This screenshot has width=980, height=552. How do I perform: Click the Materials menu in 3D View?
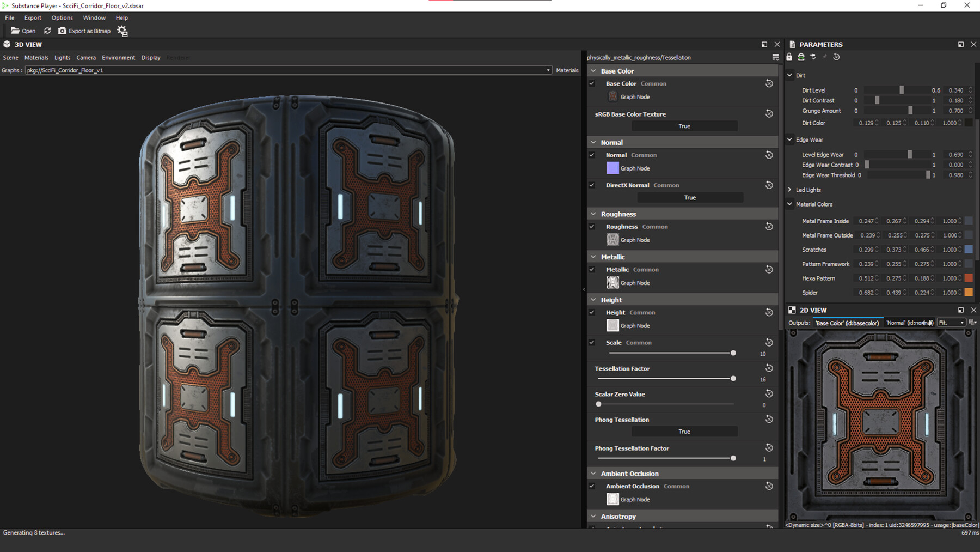(36, 57)
